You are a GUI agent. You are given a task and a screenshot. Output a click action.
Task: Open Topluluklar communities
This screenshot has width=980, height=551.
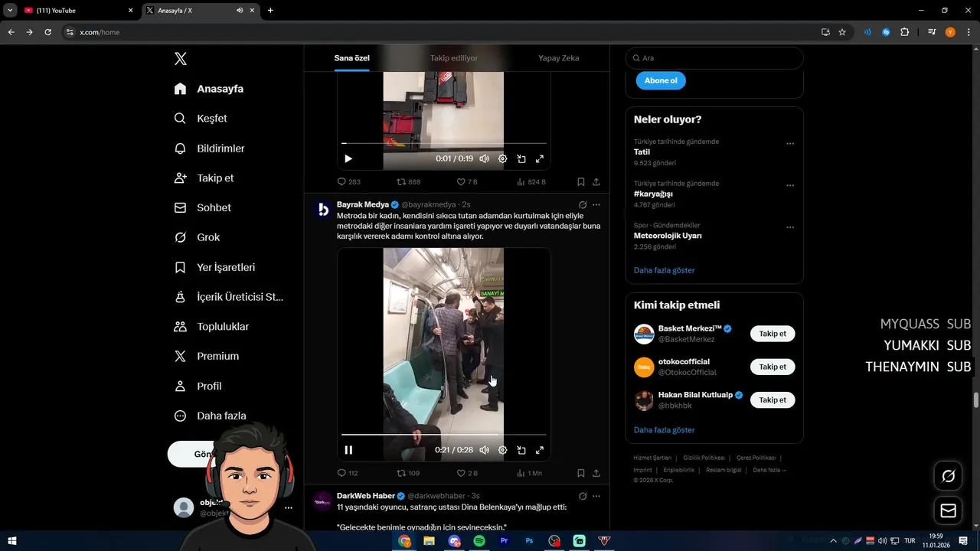[211, 327]
